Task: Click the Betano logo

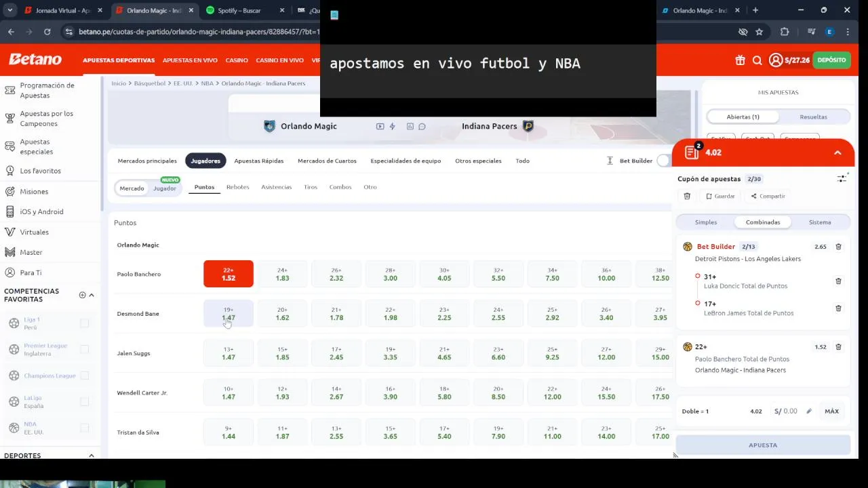Action: tap(35, 60)
